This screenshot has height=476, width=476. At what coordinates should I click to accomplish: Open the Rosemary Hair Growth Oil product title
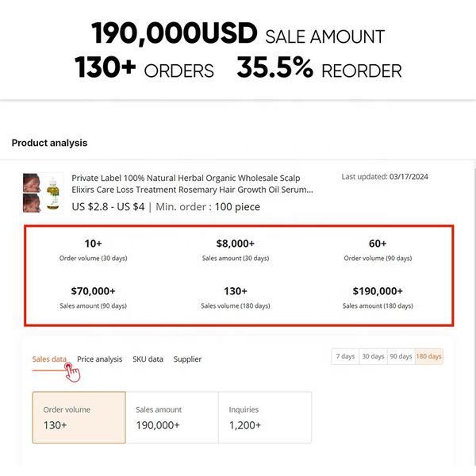tap(192, 184)
